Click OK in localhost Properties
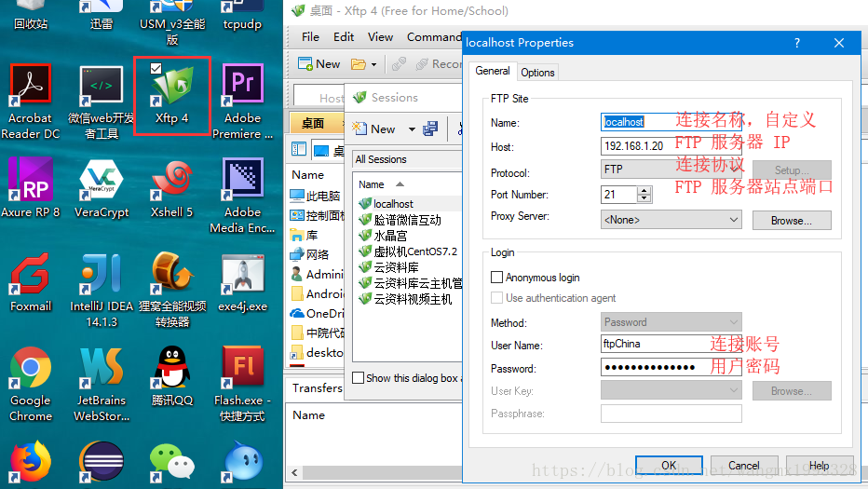 (669, 465)
